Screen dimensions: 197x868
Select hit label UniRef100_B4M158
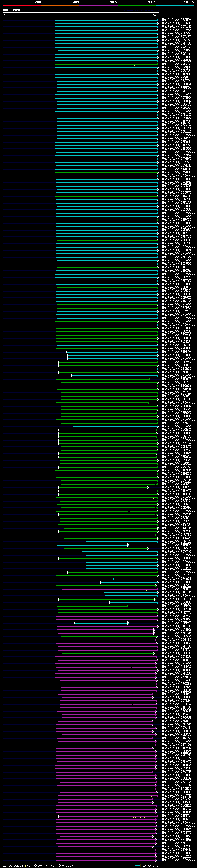pyautogui.click(x=177, y=145)
